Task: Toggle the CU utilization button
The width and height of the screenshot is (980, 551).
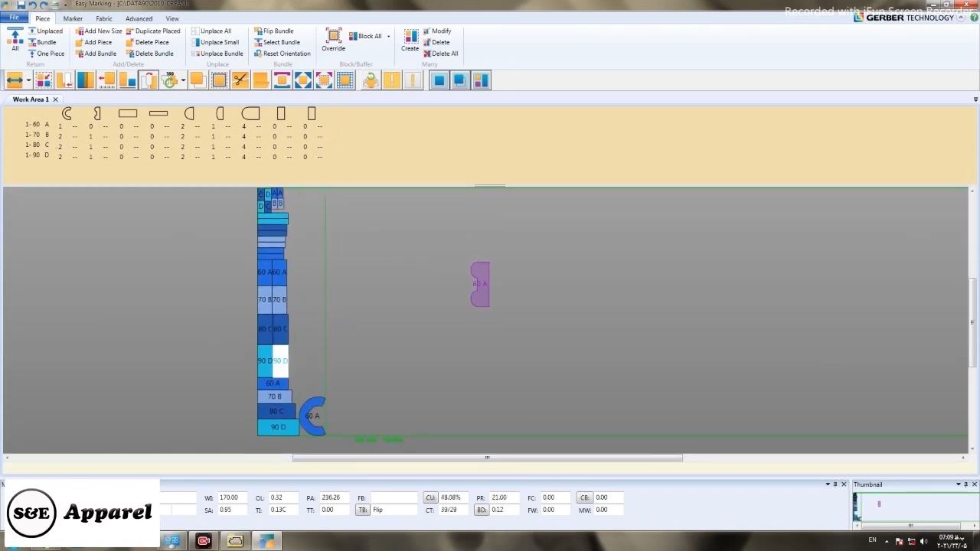Action: coord(430,497)
